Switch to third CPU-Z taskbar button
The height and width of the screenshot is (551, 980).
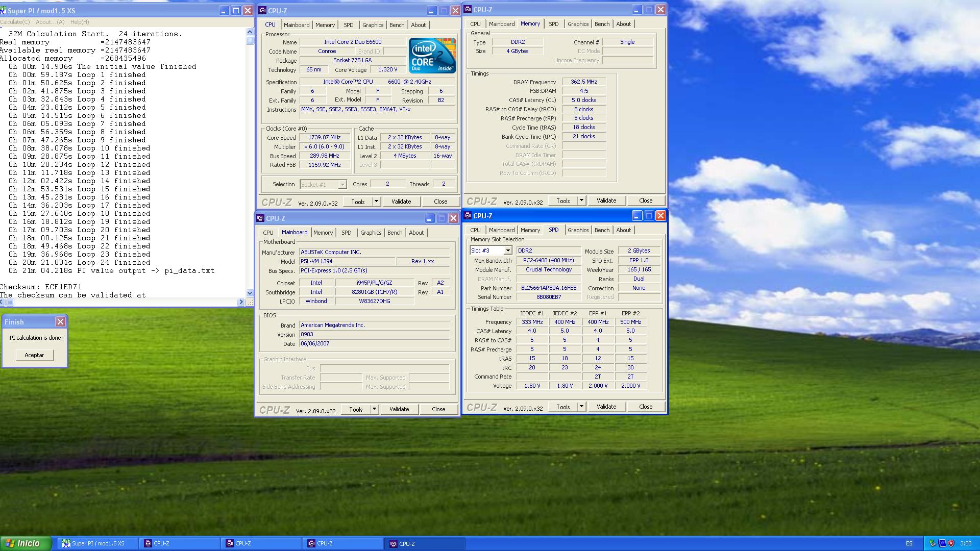343,543
